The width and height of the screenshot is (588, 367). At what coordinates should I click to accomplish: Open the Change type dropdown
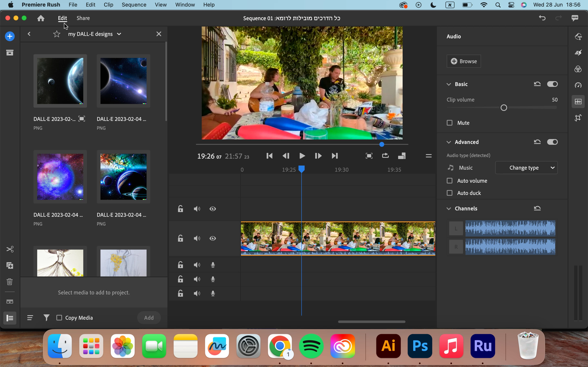pos(526,168)
